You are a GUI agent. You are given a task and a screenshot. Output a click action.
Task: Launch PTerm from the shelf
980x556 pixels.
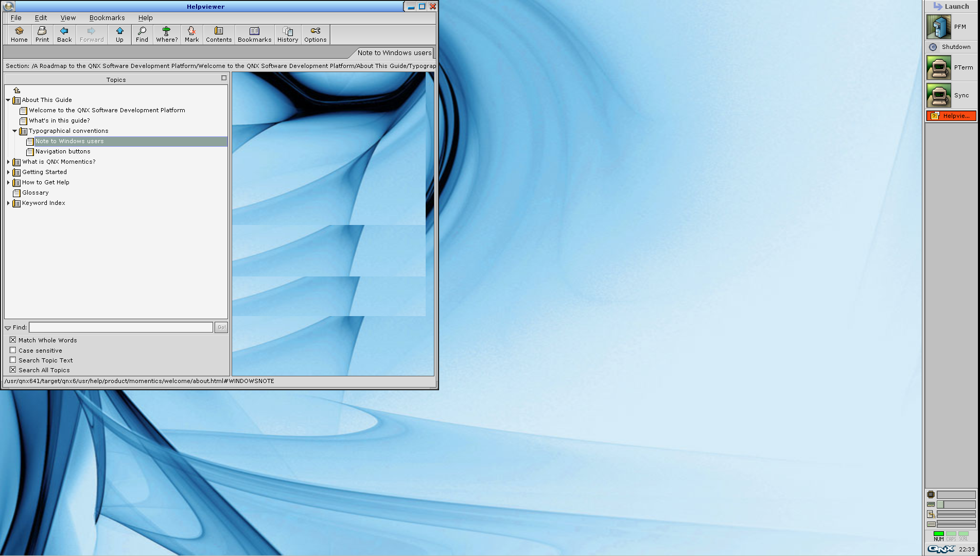coord(950,67)
